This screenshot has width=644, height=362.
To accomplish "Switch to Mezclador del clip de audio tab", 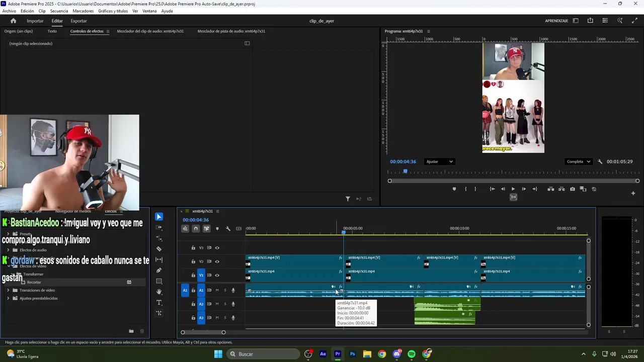I will click(x=150, y=31).
